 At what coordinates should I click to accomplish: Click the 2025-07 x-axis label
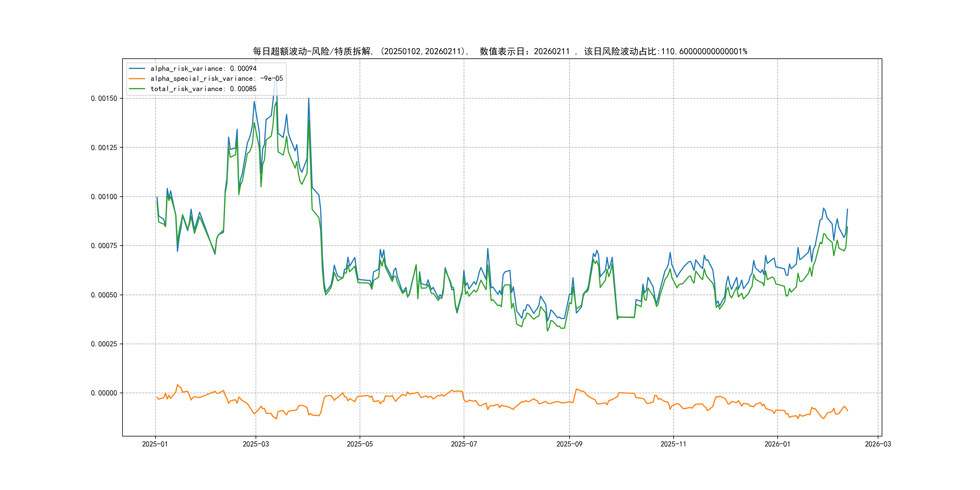pos(464,444)
